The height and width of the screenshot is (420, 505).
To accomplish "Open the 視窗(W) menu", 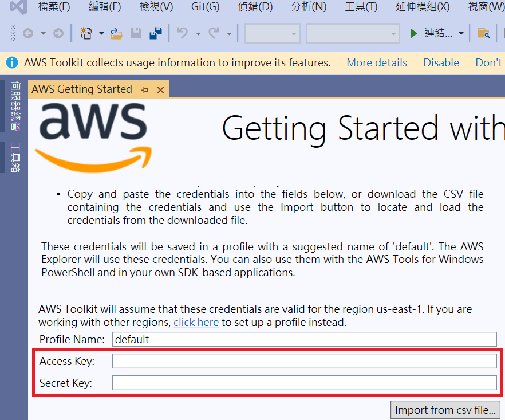I will coord(486,6).
